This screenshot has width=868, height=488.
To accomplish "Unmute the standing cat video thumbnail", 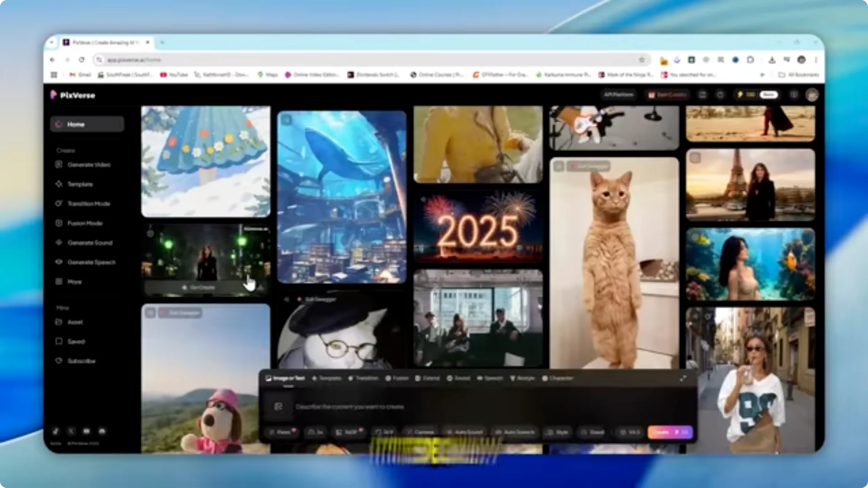I will click(x=559, y=166).
